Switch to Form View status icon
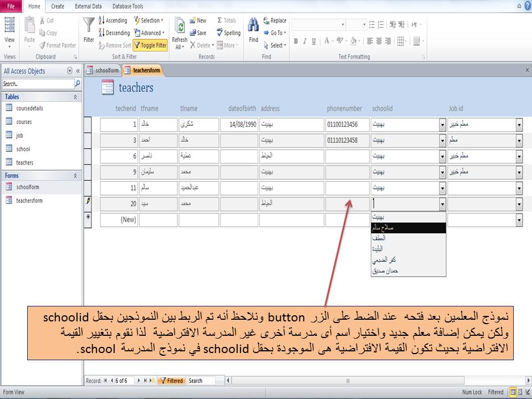Image resolution: width=532 pixels, height=399 pixels. coord(513,392)
